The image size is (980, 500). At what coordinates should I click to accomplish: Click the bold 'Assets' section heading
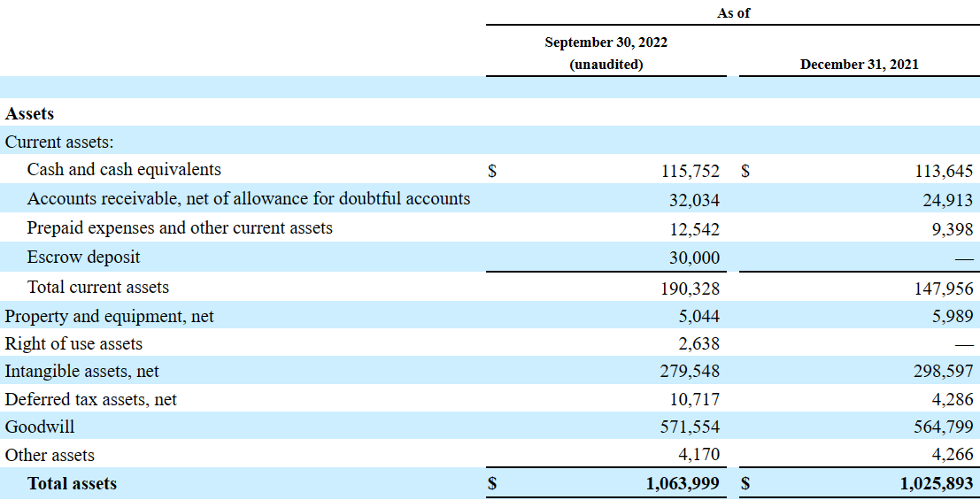tap(29, 114)
